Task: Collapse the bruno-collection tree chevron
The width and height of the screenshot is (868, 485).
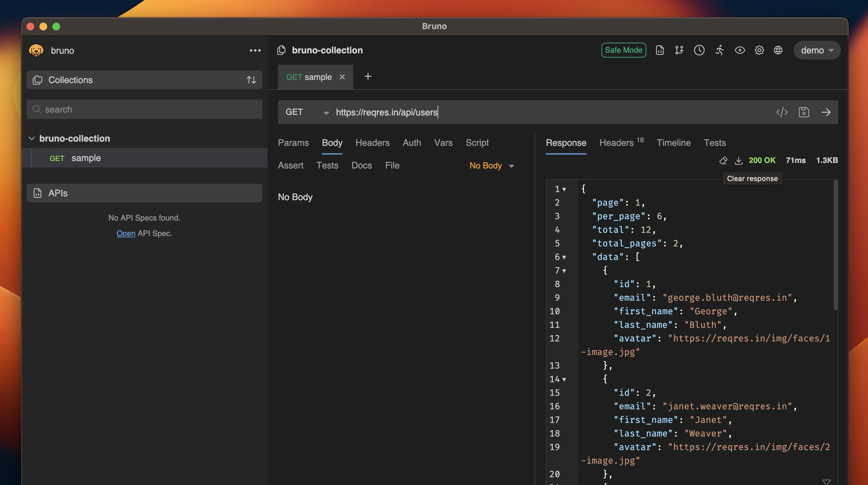Action: pyautogui.click(x=32, y=138)
